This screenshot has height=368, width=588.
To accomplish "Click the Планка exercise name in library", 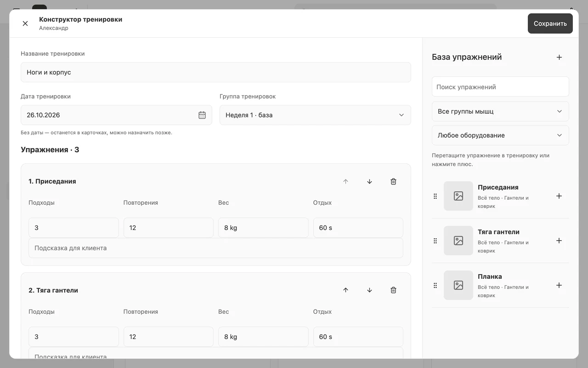I will (x=490, y=276).
